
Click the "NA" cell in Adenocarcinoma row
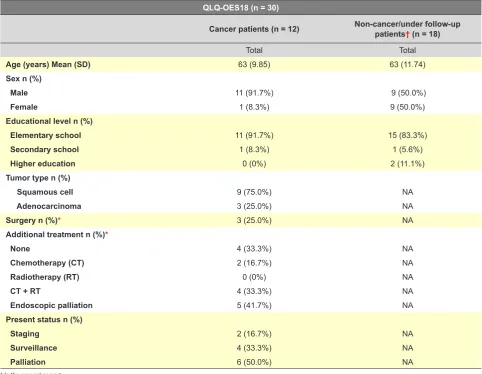click(407, 206)
